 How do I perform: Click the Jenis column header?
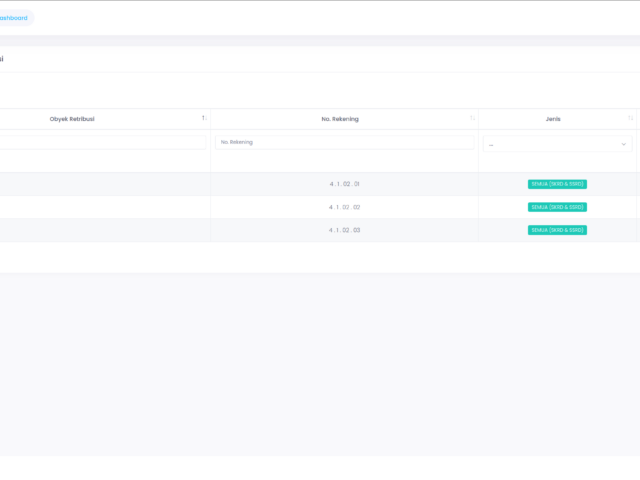coord(553,119)
